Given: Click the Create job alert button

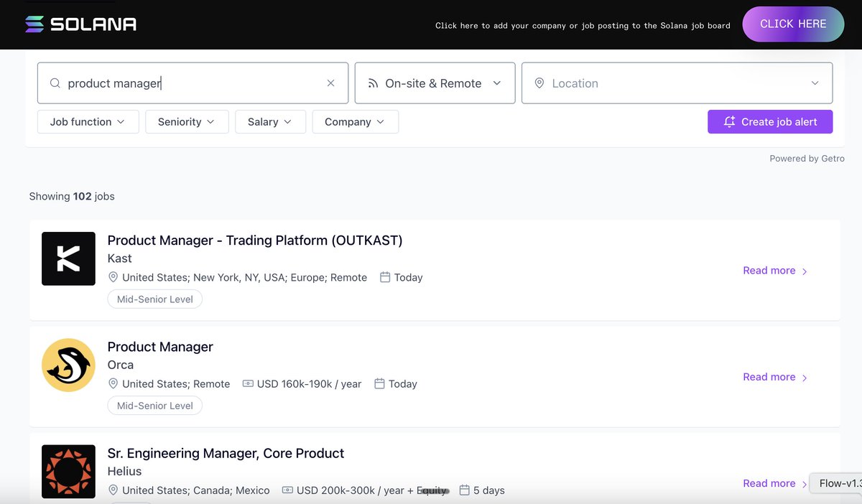Looking at the screenshot, I should pos(770,122).
